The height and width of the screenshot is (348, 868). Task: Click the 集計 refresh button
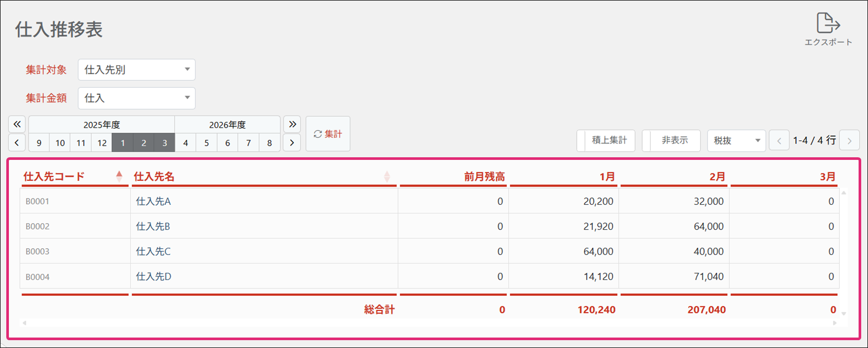click(328, 134)
